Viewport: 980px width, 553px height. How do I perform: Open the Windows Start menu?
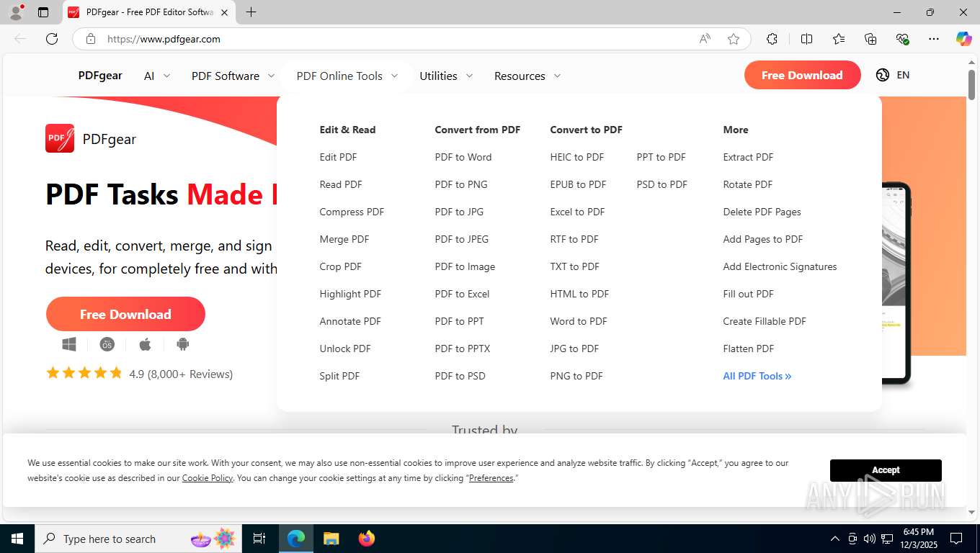(17, 539)
